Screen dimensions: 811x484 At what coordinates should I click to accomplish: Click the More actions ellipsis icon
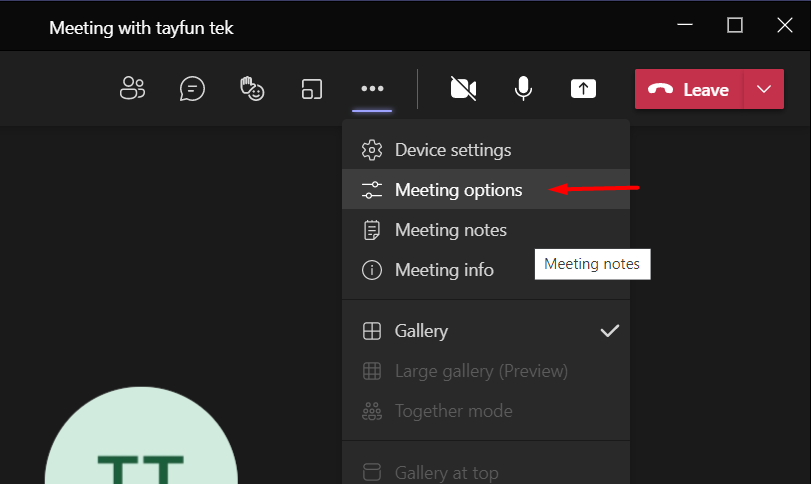[372, 89]
